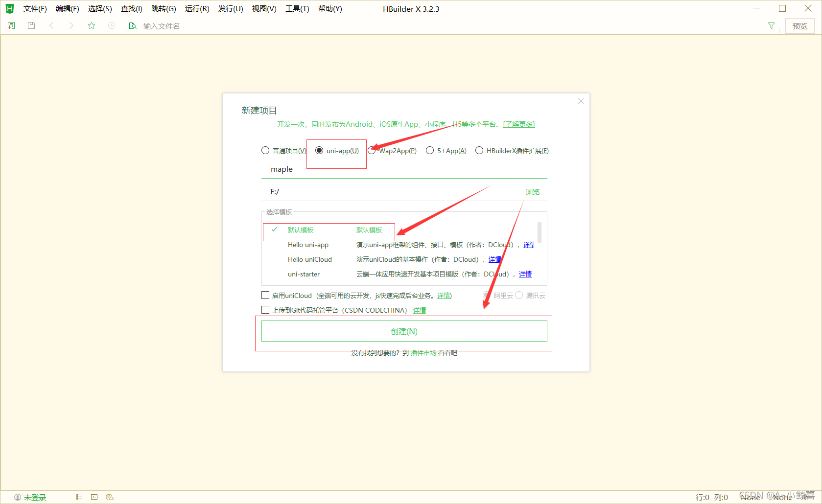Close the new project dialog

(x=581, y=101)
